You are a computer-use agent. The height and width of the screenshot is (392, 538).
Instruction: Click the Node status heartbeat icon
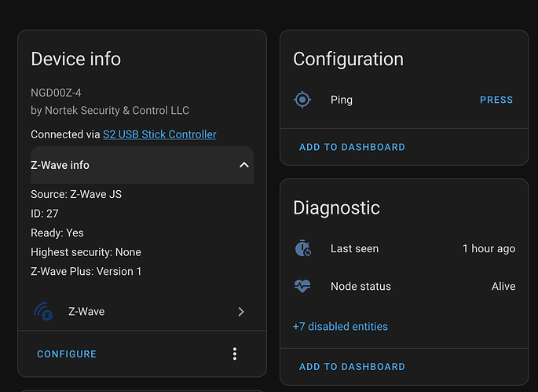(302, 286)
